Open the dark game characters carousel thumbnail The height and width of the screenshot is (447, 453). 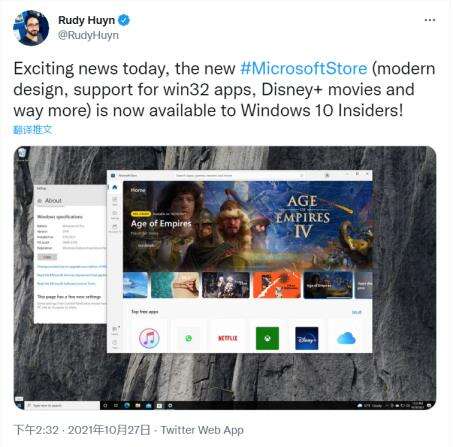click(226, 285)
